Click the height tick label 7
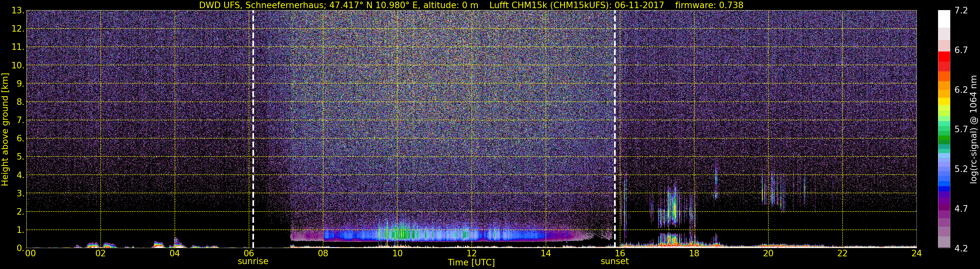Screen dimensions: 980x269 coord(20,120)
